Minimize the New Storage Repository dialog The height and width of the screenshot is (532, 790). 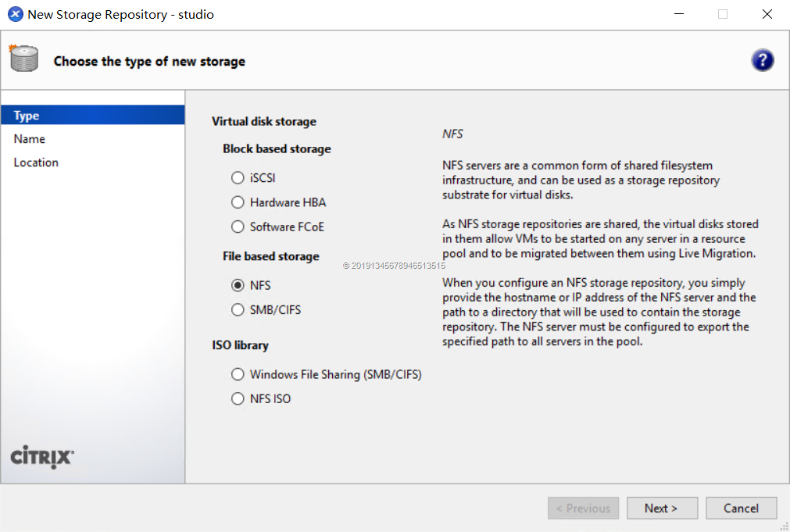678,14
